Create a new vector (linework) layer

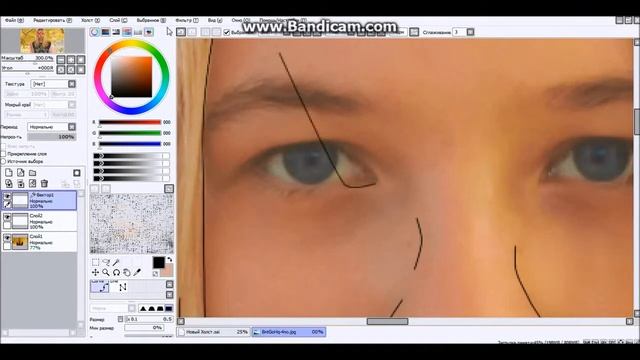tap(20, 173)
